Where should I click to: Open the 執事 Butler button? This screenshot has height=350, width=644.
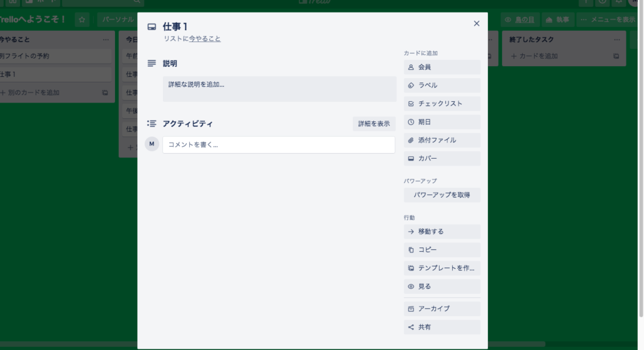pos(557,20)
